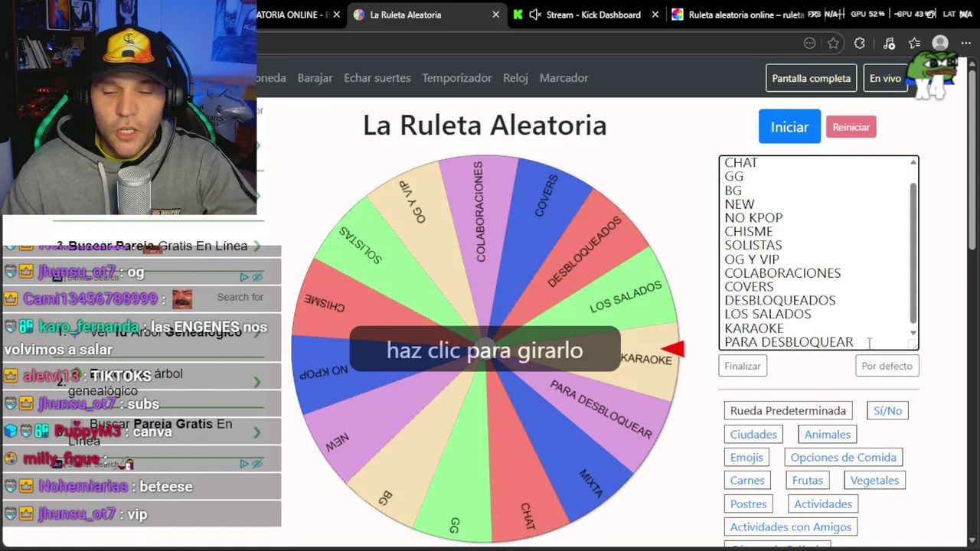
Task: Click karo_fernanda username in chat
Action: (x=90, y=327)
